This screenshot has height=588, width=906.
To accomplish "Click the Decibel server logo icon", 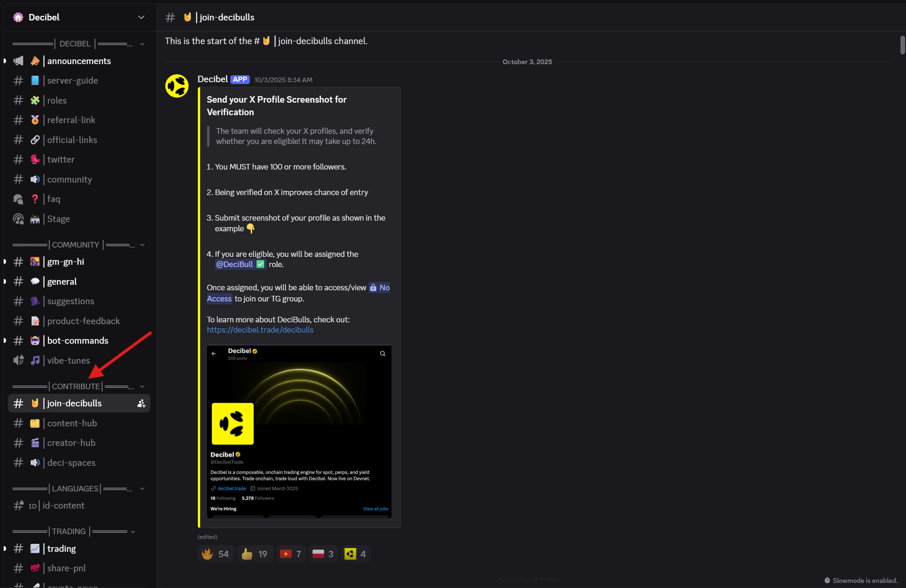I will click(x=18, y=17).
